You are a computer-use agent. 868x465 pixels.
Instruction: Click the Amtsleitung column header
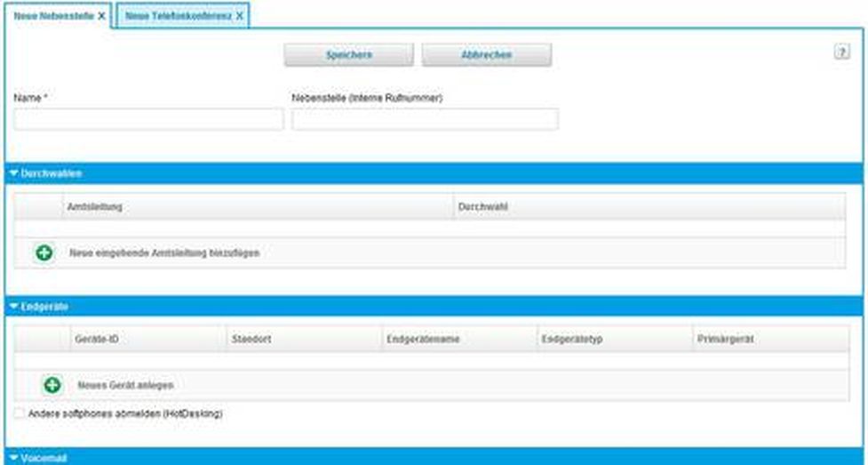[x=258, y=207]
